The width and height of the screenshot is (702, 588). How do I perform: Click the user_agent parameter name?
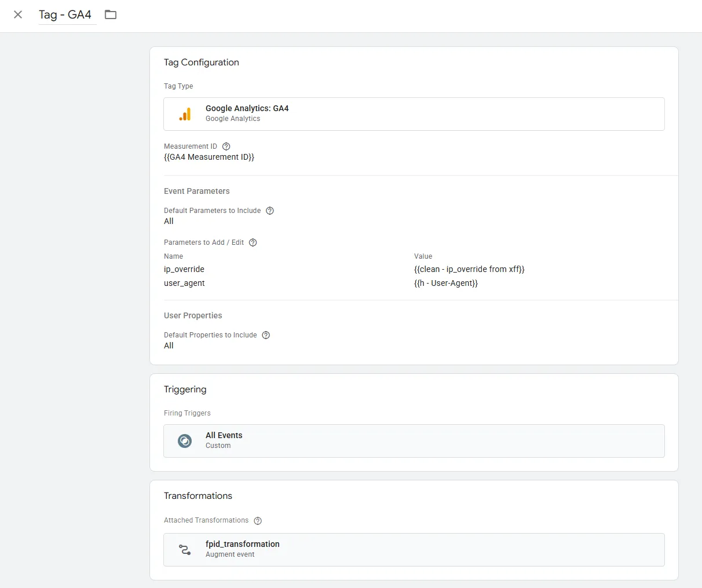click(184, 283)
